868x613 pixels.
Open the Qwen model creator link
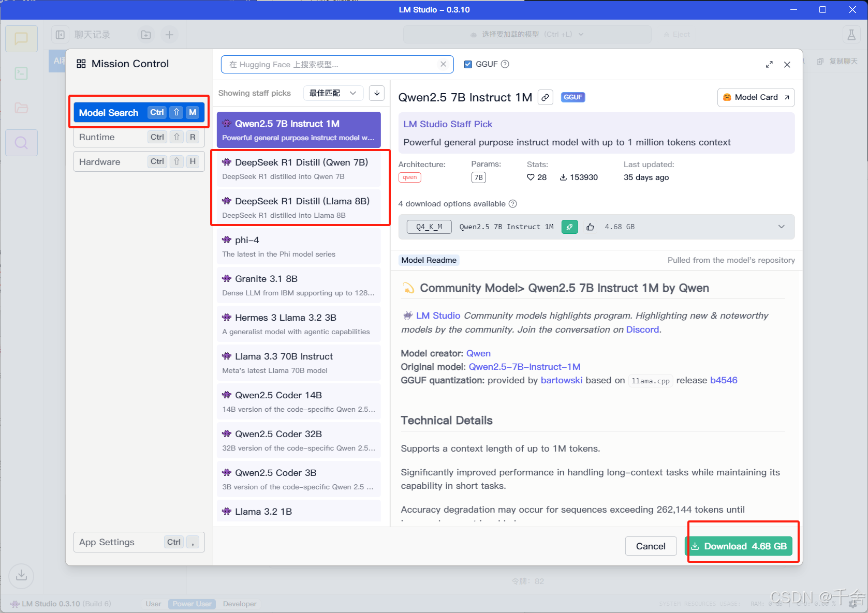click(x=478, y=353)
